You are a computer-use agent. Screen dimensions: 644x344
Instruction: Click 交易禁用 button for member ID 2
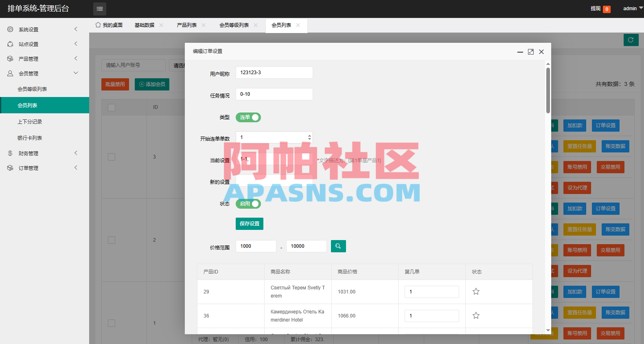coord(611,250)
